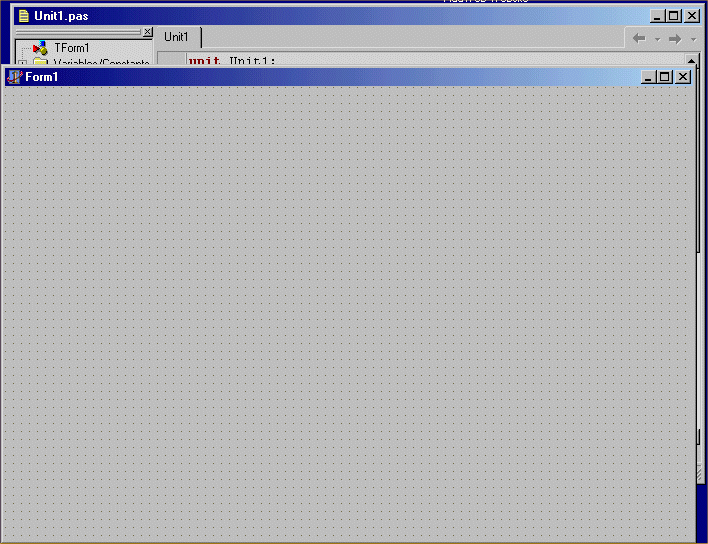Maximize the Form1 designer window
This screenshot has height=544, width=708.
coord(666,77)
